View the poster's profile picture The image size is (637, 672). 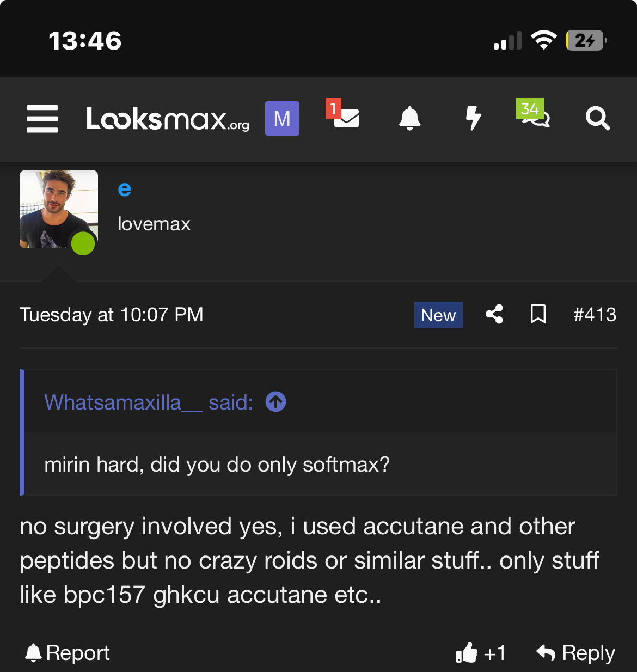[59, 209]
